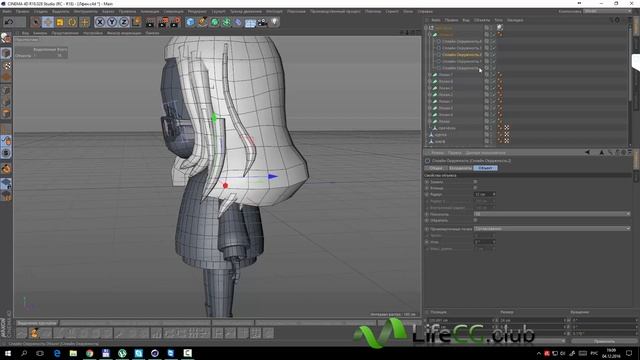This screenshot has height=360, width=640.
Task: Open the Windows Start menu
Action: tap(8, 353)
